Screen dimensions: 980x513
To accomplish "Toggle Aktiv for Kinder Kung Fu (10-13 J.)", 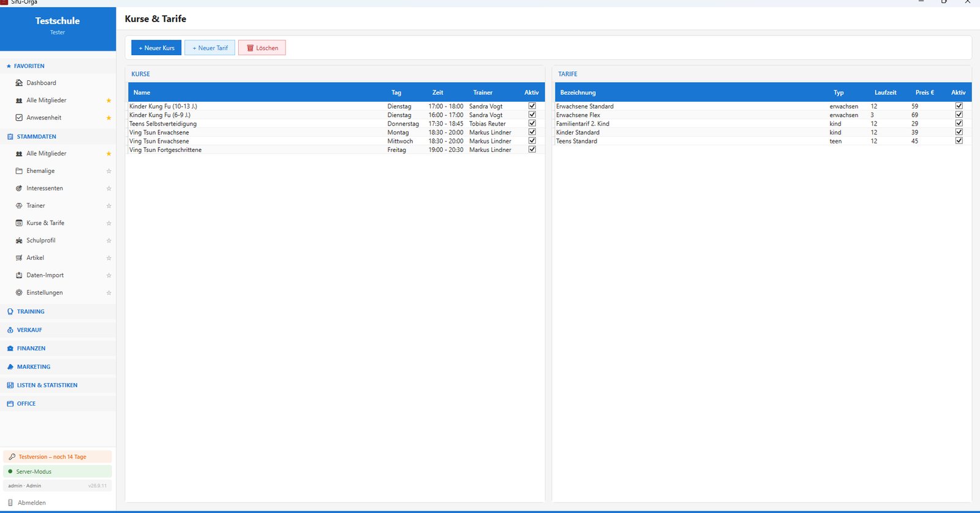I will click(532, 106).
